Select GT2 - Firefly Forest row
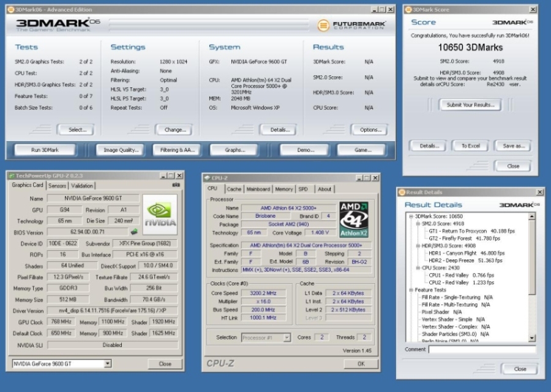This screenshot has height=392, width=551. [x=464, y=239]
